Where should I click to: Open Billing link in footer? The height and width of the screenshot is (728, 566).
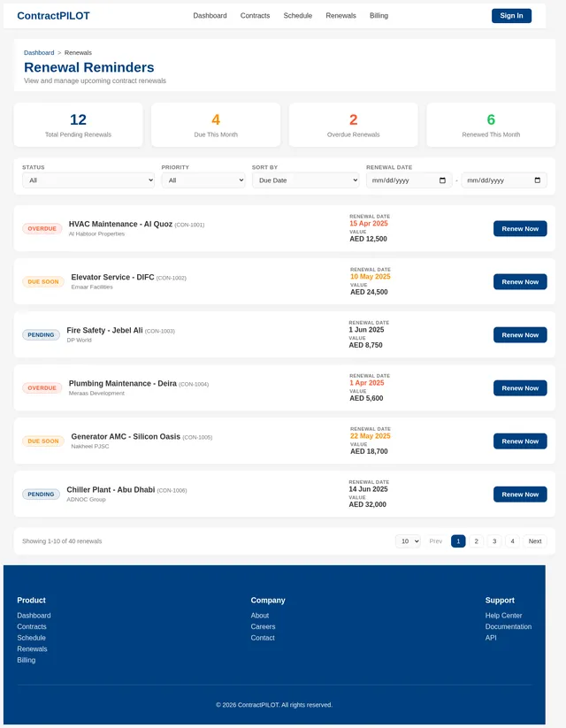point(26,660)
